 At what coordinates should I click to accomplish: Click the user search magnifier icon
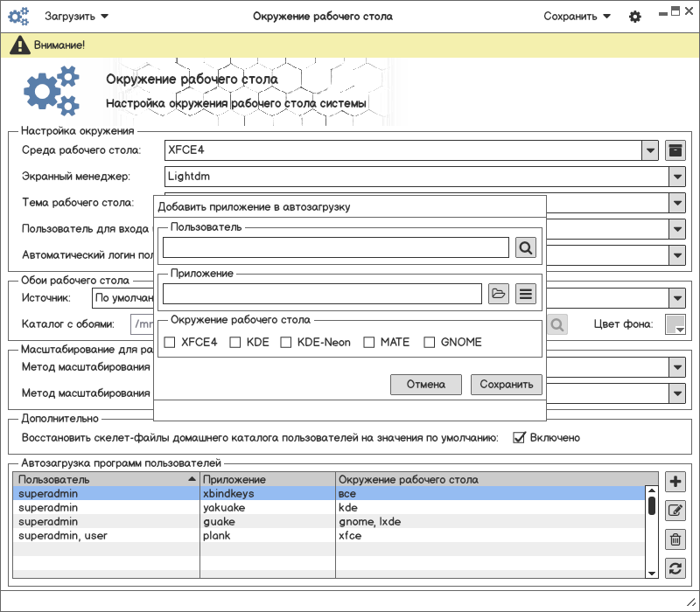pyautogui.click(x=525, y=248)
